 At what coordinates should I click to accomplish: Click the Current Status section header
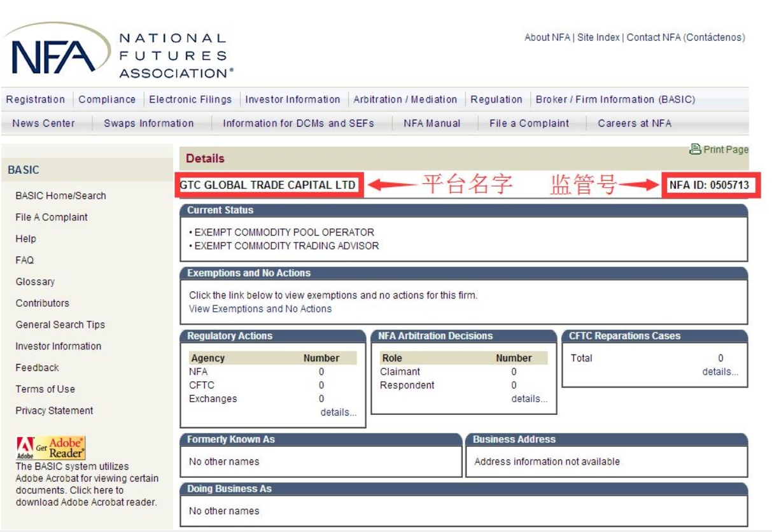click(x=464, y=211)
